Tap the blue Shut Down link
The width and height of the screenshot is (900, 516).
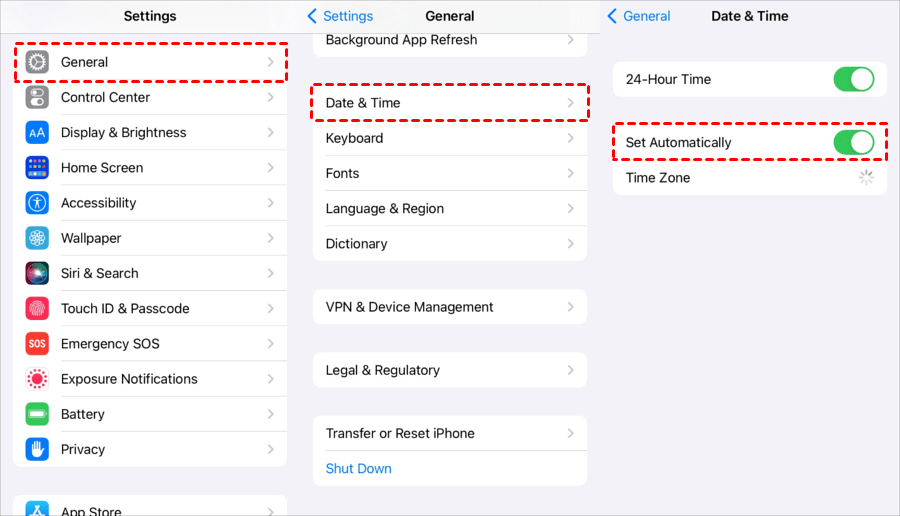coord(358,468)
